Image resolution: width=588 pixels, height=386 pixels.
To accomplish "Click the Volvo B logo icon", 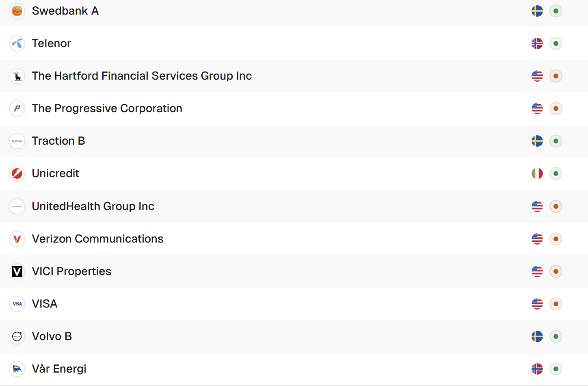I will pos(17,336).
